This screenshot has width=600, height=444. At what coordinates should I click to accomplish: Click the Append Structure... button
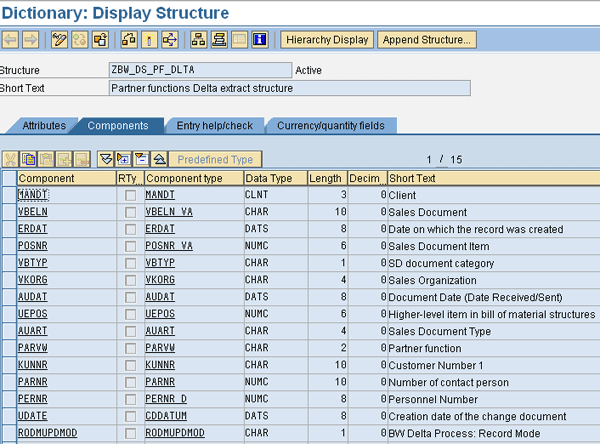tap(427, 40)
